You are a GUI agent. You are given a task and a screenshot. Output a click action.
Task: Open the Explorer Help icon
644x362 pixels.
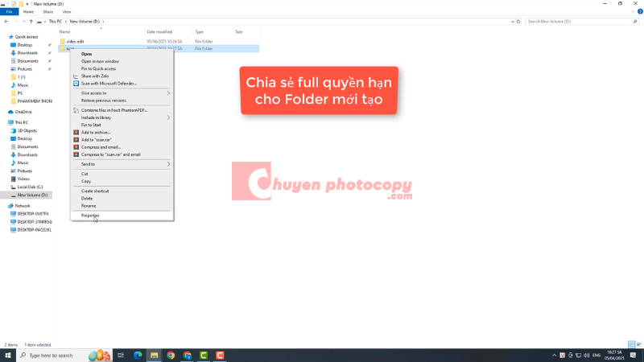640,12
